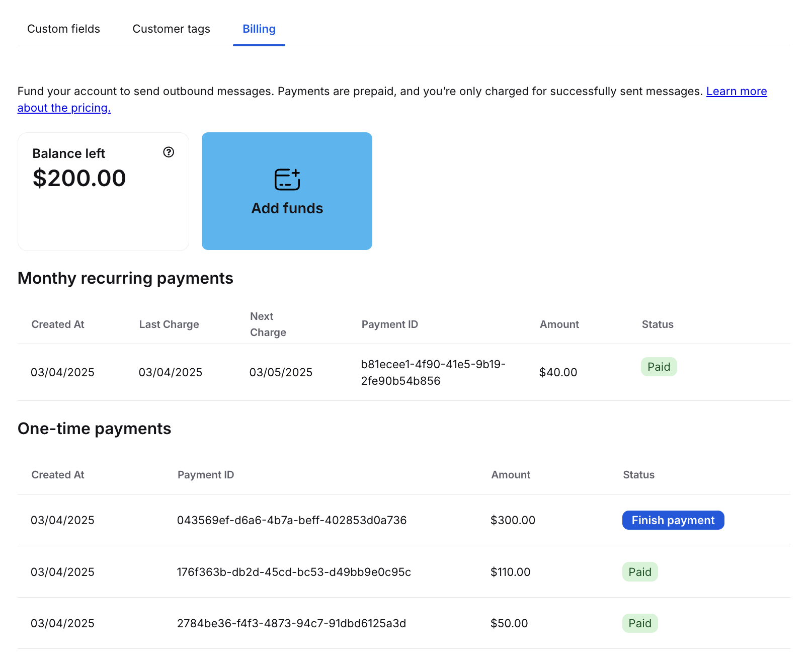Click the Last Charge column header
This screenshot has height=663, width=812.
point(169,324)
